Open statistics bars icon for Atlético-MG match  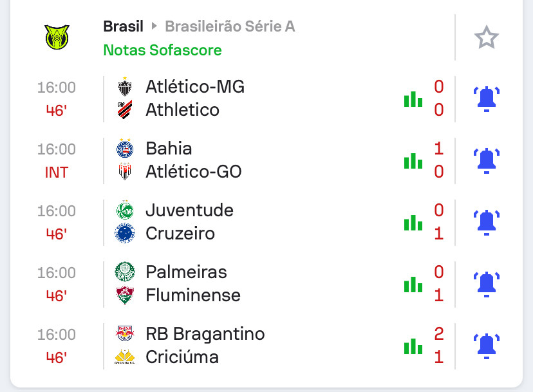tap(413, 99)
